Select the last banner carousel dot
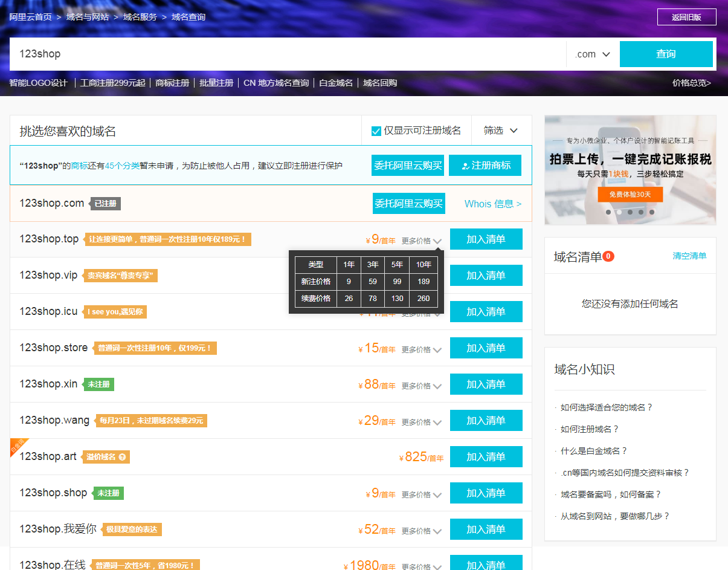Image resolution: width=728 pixels, height=570 pixels. (652, 212)
